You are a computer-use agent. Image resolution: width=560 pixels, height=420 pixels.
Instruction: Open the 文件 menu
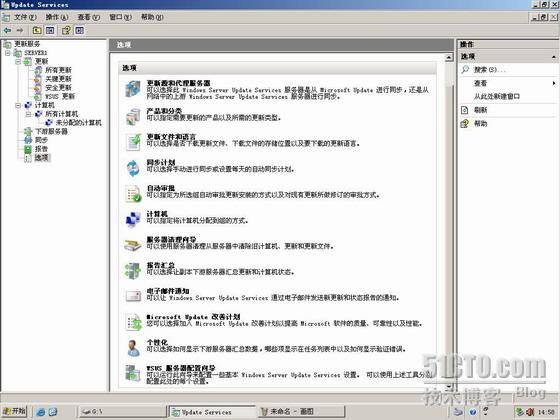25,17
